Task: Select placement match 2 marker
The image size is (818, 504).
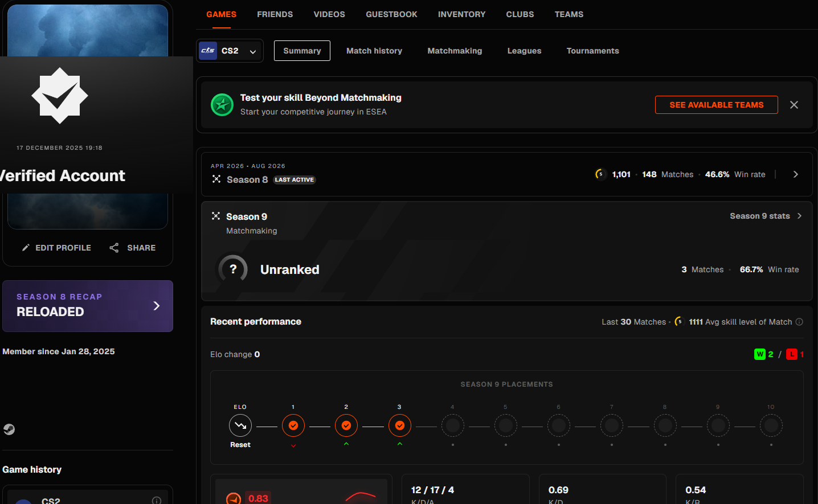Action: (346, 425)
